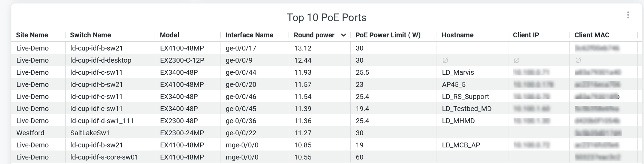
Task: Click the Hostname column header
Action: pos(457,35)
